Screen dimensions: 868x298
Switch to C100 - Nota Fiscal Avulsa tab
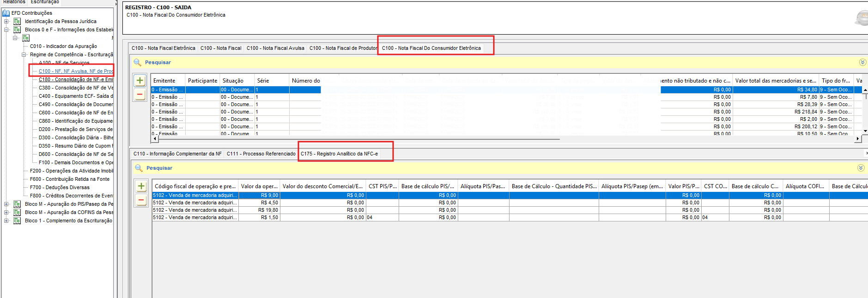(x=275, y=48)
